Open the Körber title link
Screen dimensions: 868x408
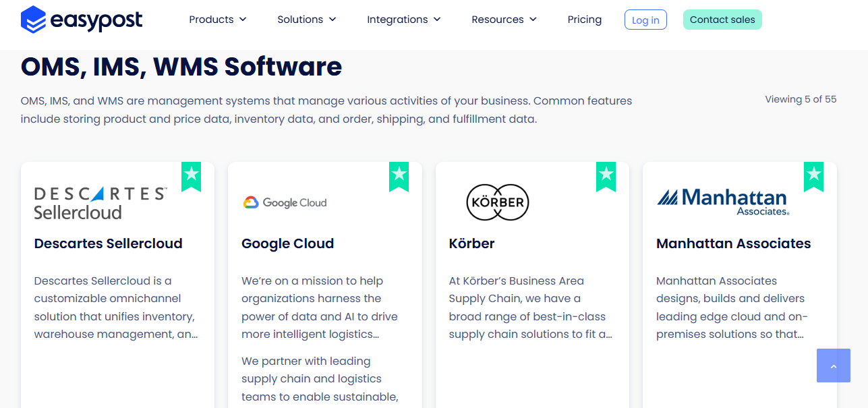point(472,243)
